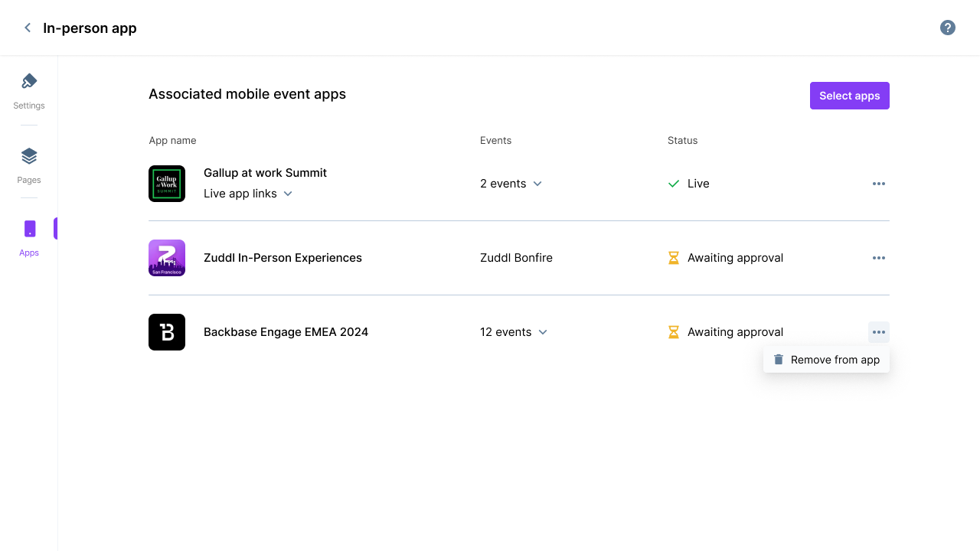Click the App name column header
The width and height of the screenshot is (980, 551).
[172, 140]
